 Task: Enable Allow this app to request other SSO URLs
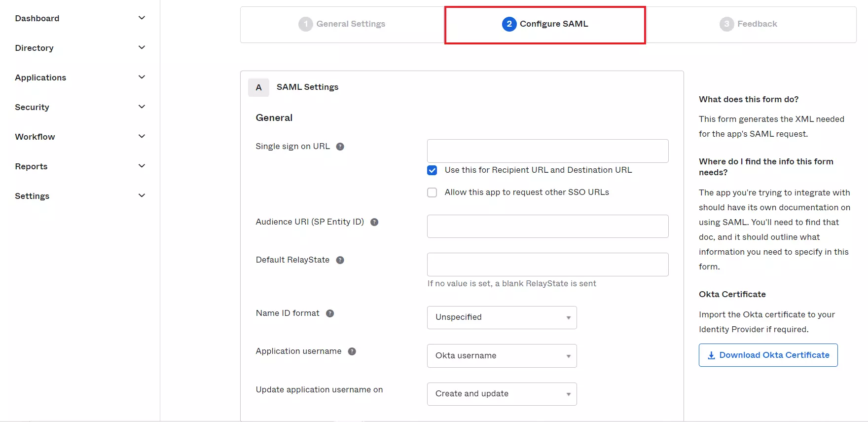pos(432,192)
